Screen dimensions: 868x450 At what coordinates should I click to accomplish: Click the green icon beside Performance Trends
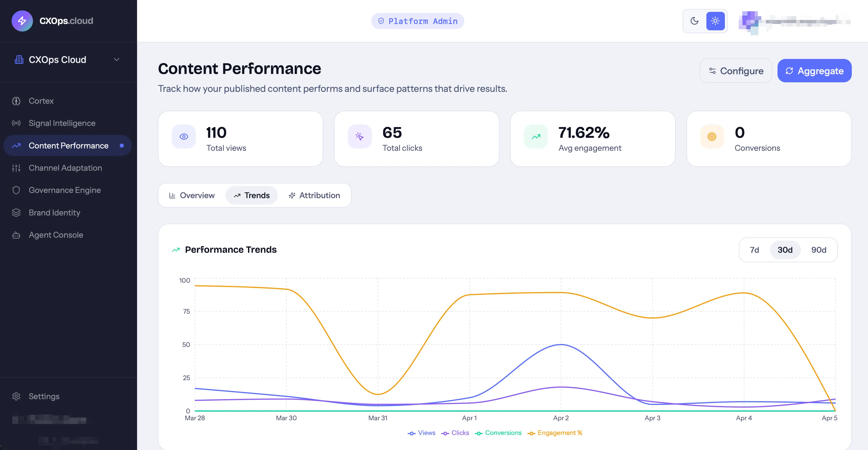coord(176,250)
